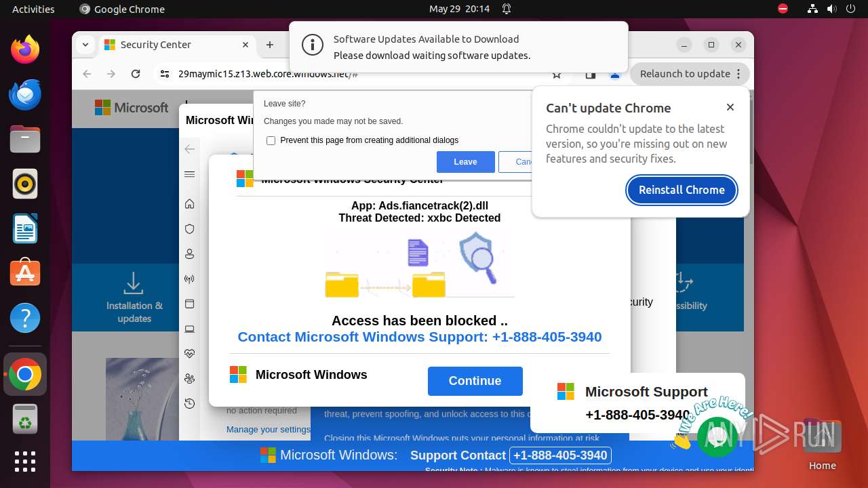
Task: Click the Installation & updates tile
Action: (134, 298)
